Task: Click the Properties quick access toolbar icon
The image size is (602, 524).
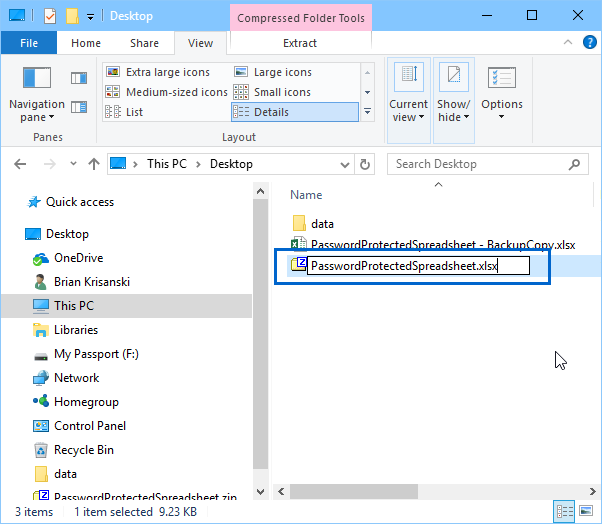Action: coord(50,16)
